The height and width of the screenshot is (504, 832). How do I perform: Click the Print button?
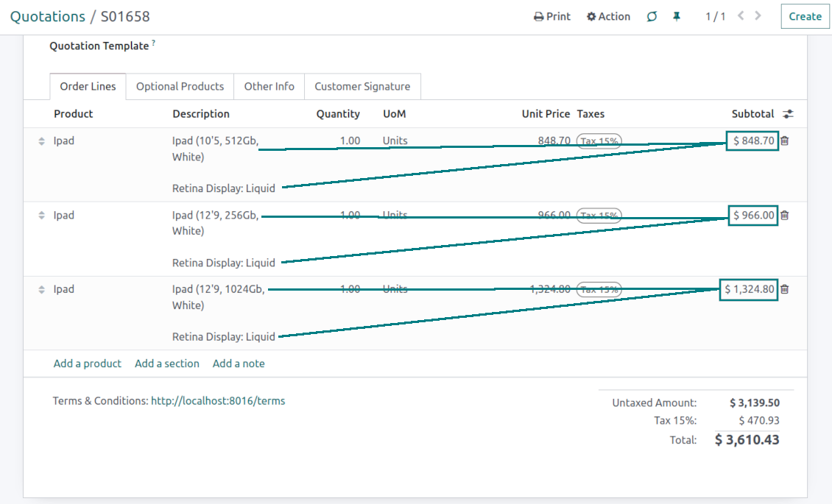click(x=551, y=16)
